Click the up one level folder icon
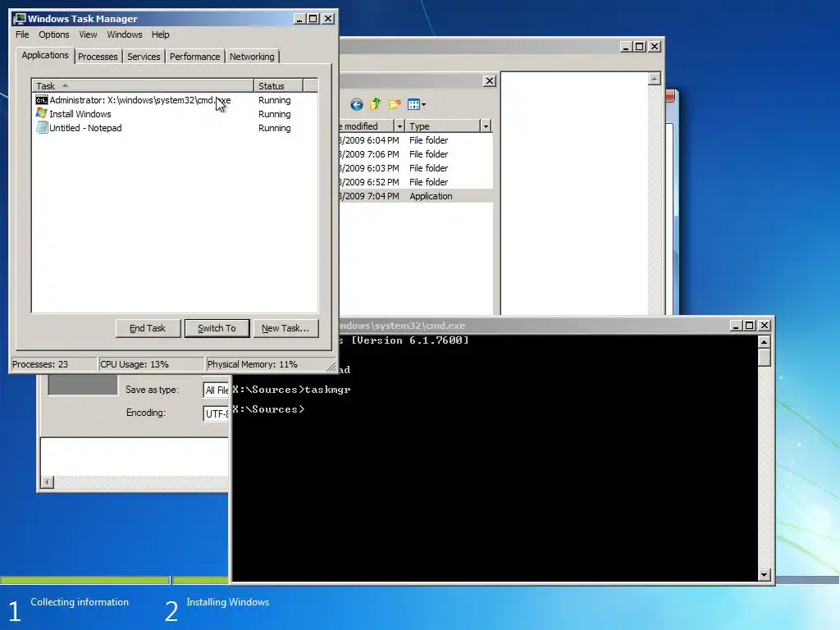The height and width of the screenshot is (630, 840). coord(376,104)
